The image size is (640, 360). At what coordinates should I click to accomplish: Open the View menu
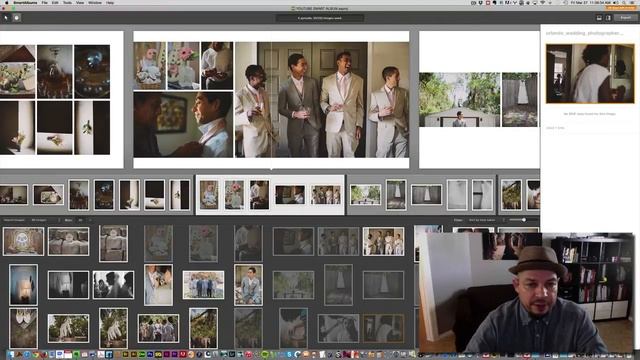click(80, 2)
